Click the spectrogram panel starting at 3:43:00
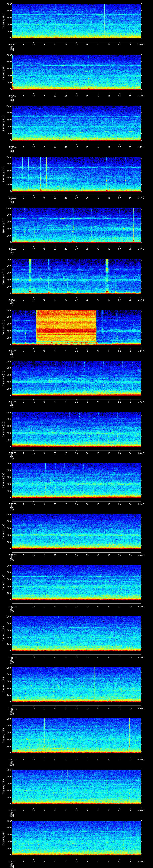 77,736
